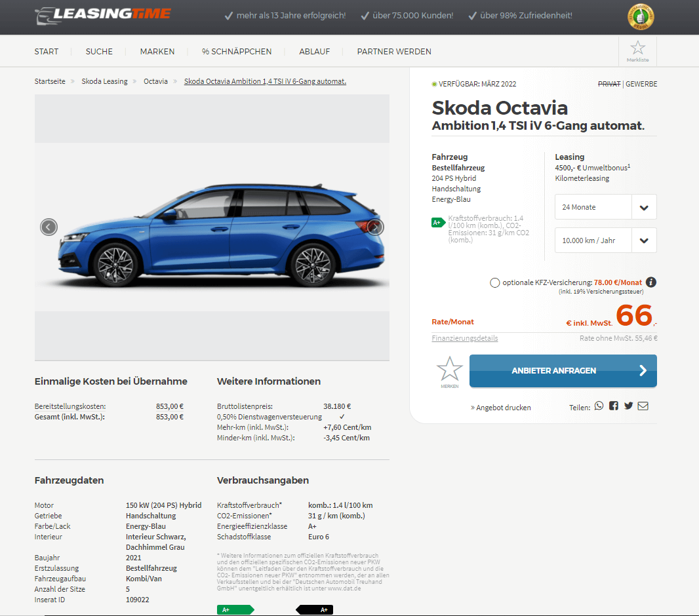Share offer via WhatsApp
Viewport: 699px width, 616px height.
pyautogui.click(x=599, y=406)
